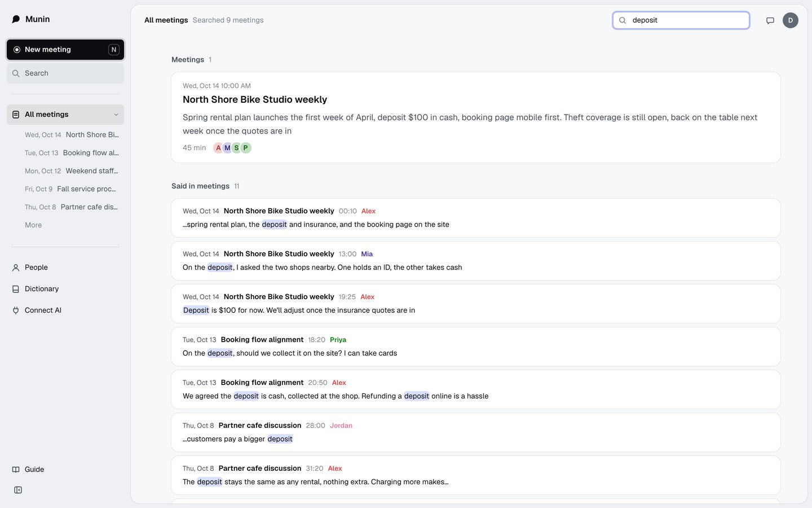
Task: Click the N shortcut badge
Action: pyautogui.click(x=114, y=50)
